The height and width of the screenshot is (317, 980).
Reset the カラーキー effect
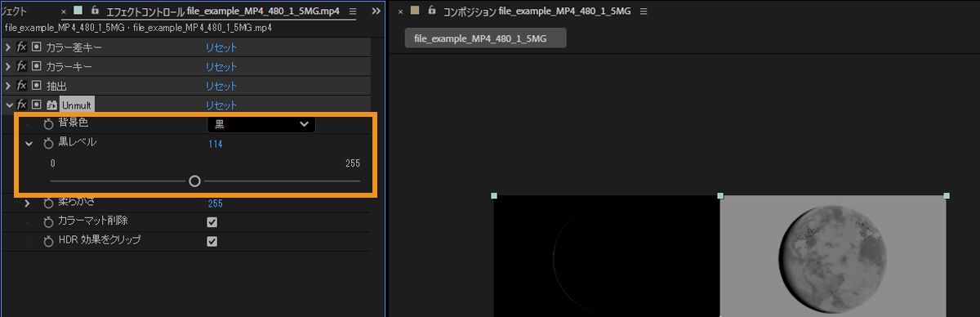(221, 66)
